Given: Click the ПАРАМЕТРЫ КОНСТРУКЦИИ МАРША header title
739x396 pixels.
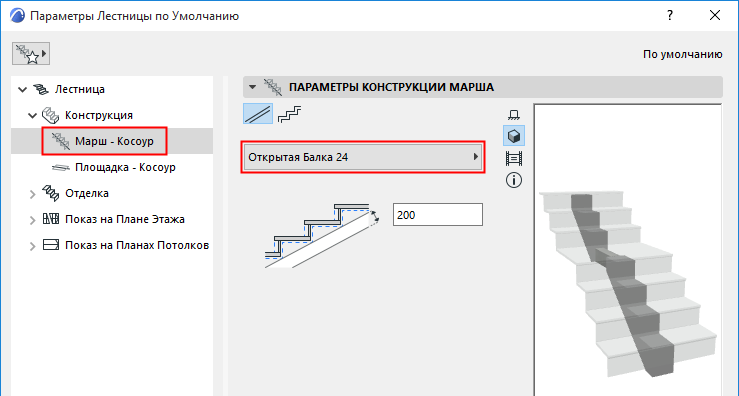Looking at the screenshot, I should (391, 87).
